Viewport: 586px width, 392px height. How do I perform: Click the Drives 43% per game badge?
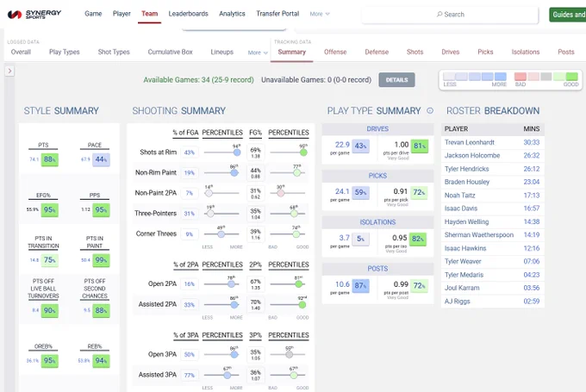[x=360, y=146]
